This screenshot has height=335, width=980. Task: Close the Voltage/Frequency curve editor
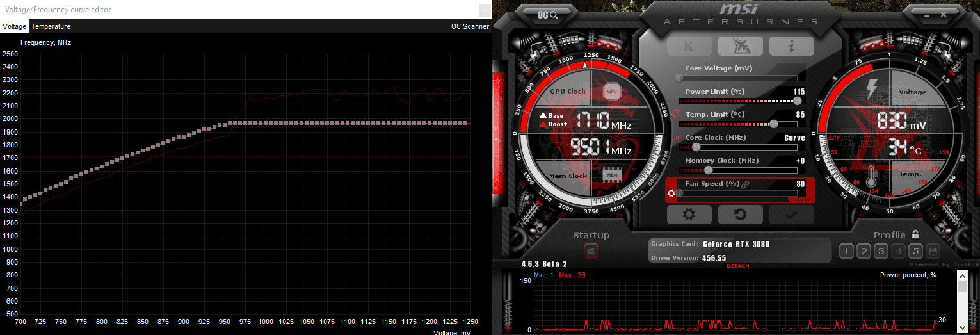pos(485,10)
